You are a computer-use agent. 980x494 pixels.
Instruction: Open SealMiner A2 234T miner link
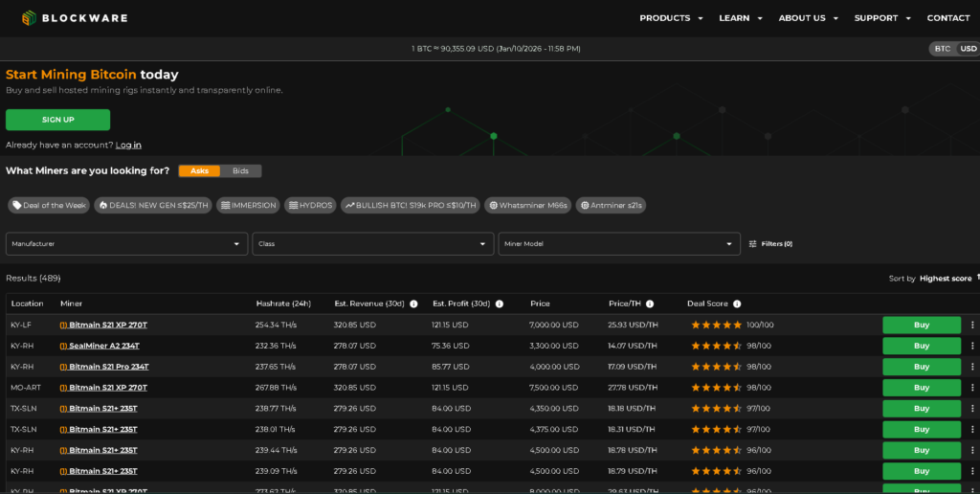[100, 346]
